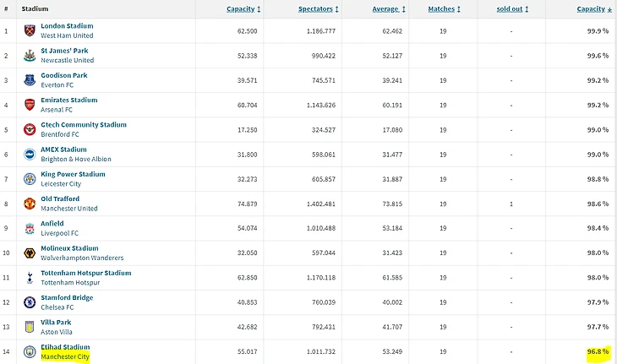This screenshot has width=617, height=364.
Task: Open the London Stadium link
Action: [67, 26]
